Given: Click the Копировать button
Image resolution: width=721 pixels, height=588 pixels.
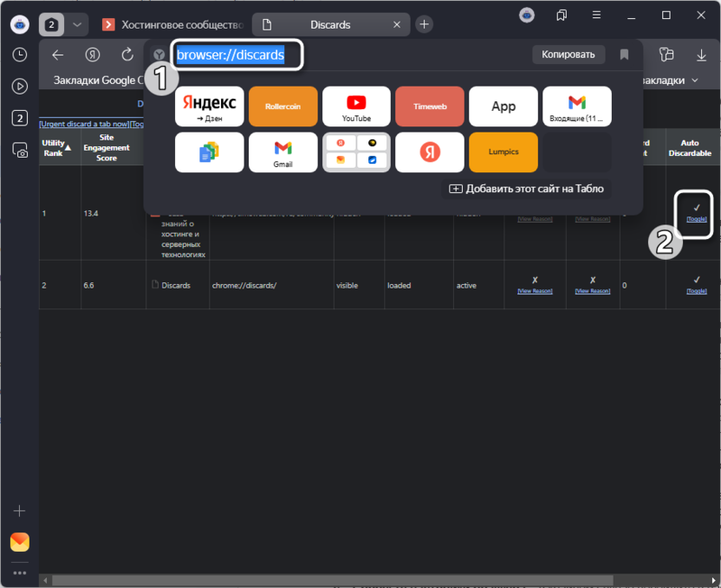Looking at the screenshot, I should pos(568,55).
